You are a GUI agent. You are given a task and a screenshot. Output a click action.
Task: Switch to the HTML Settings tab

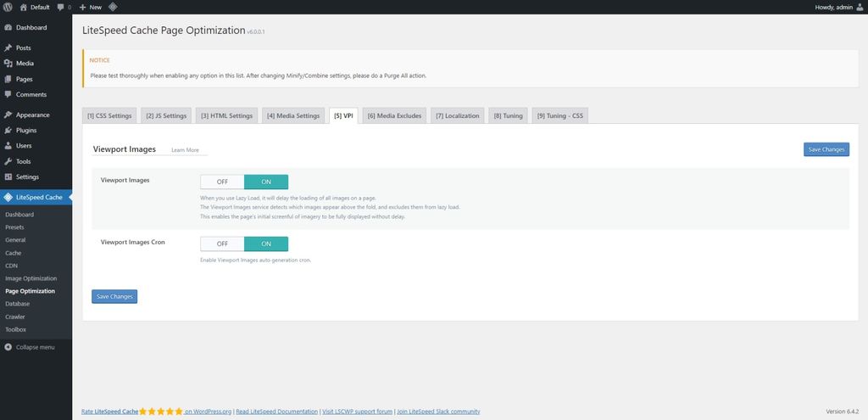point(226,115)
